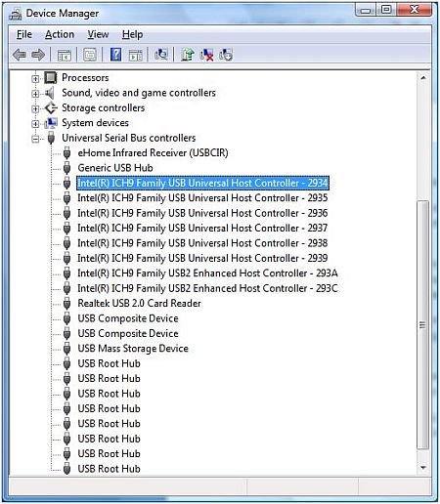The image size is (440, 504).
Task: Select eHome Infrared Receiver (USBCIR)
Action: click(x=153, y=152)
